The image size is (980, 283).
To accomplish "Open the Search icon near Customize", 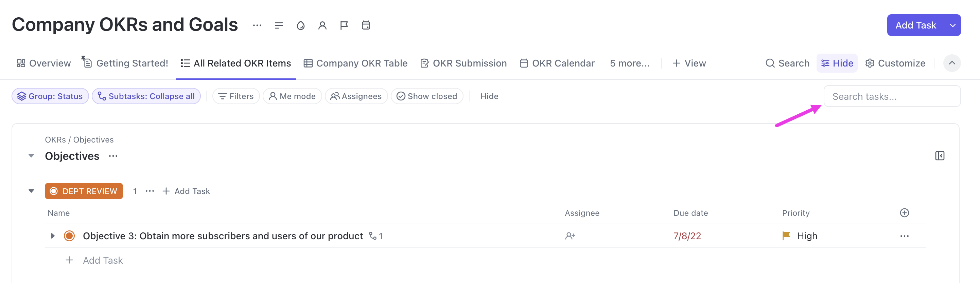I will pyautogui.click(x=770, y=63).
